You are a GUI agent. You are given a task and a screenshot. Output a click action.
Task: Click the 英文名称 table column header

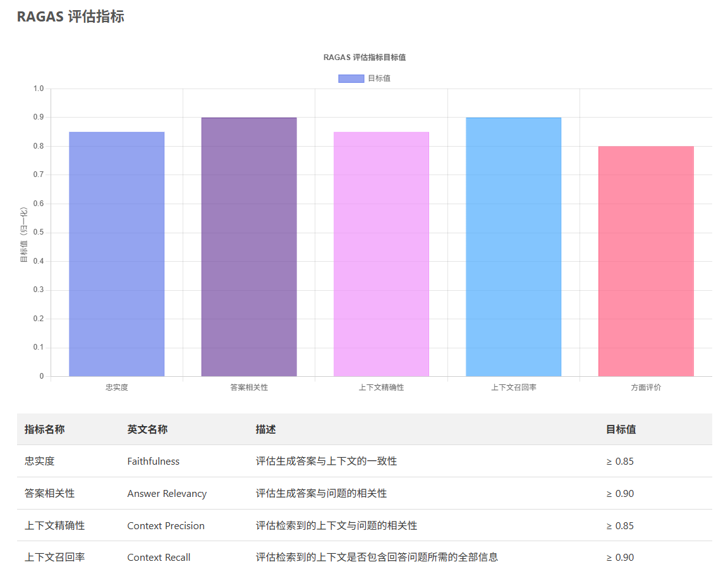pos(147,429)
